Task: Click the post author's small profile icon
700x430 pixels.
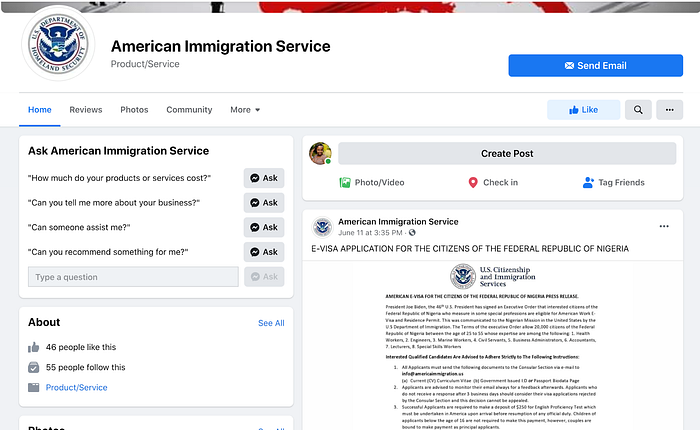Action: (x=322, y=227)
